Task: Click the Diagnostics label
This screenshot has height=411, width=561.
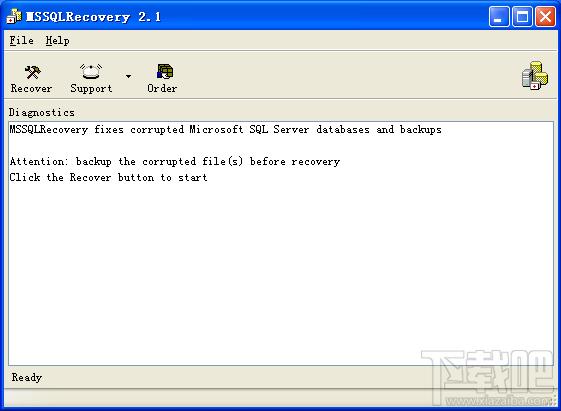Action: pyautogui.click(x=42, y=112)
